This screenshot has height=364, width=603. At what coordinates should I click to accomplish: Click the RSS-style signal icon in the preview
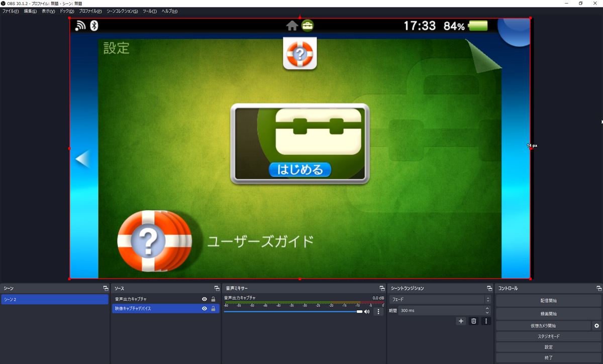(81, 26)
